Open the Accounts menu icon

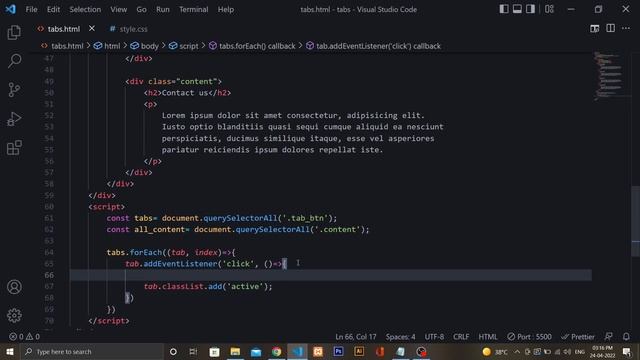[x=14, y=287]
